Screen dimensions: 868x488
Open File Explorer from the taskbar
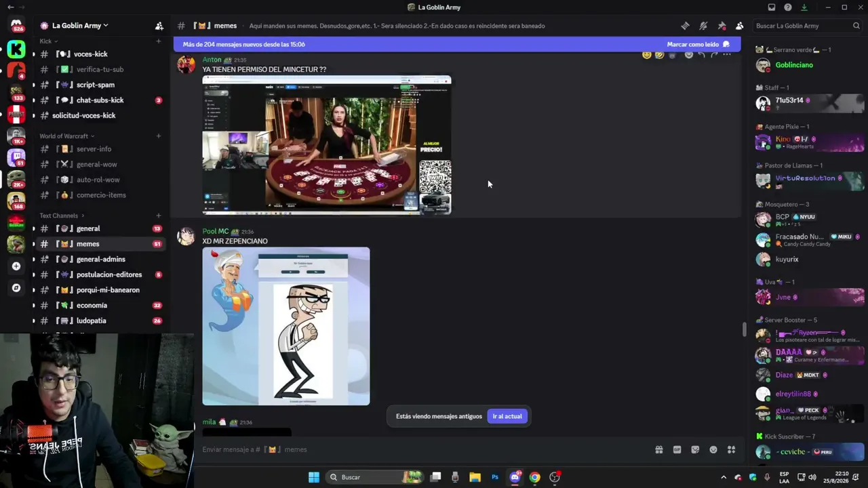475,477
